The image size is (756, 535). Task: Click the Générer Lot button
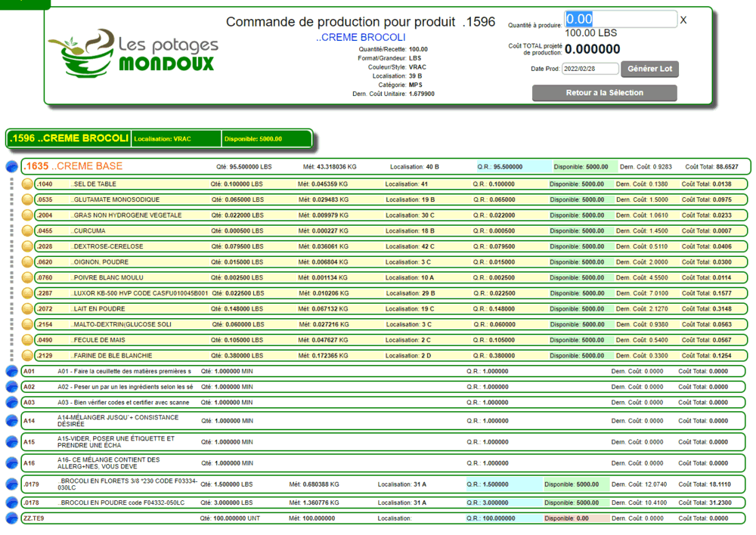[649, 69]
